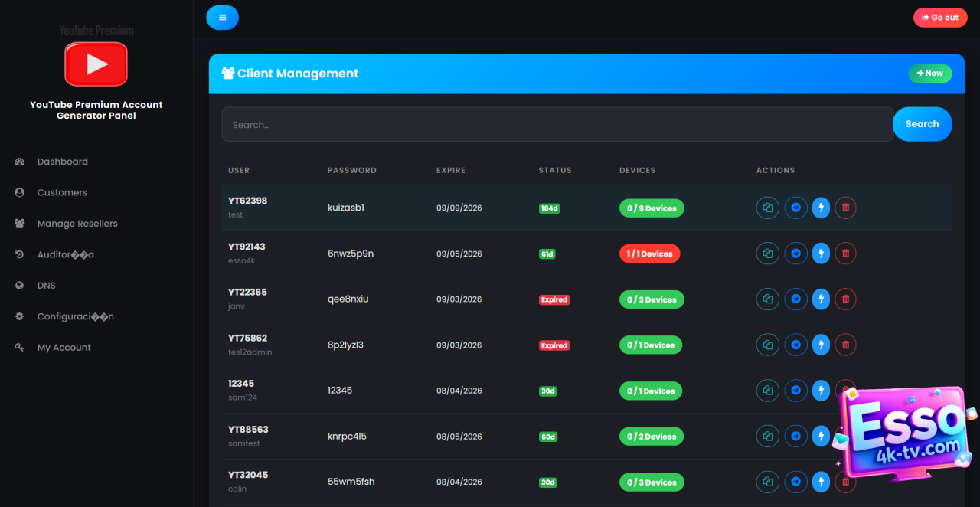Click the copy icon for user YT62398

click(767, 208)
